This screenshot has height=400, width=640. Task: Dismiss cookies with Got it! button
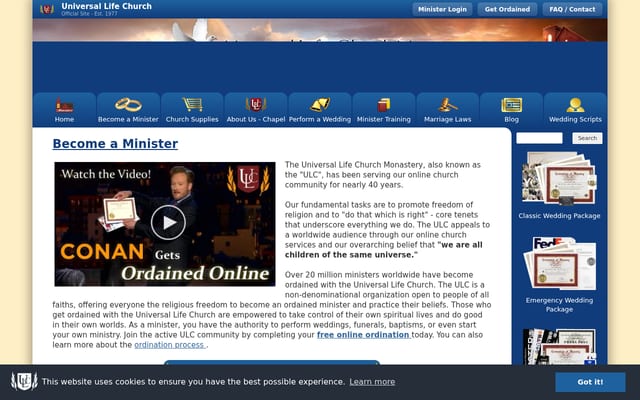pos(590,382)
